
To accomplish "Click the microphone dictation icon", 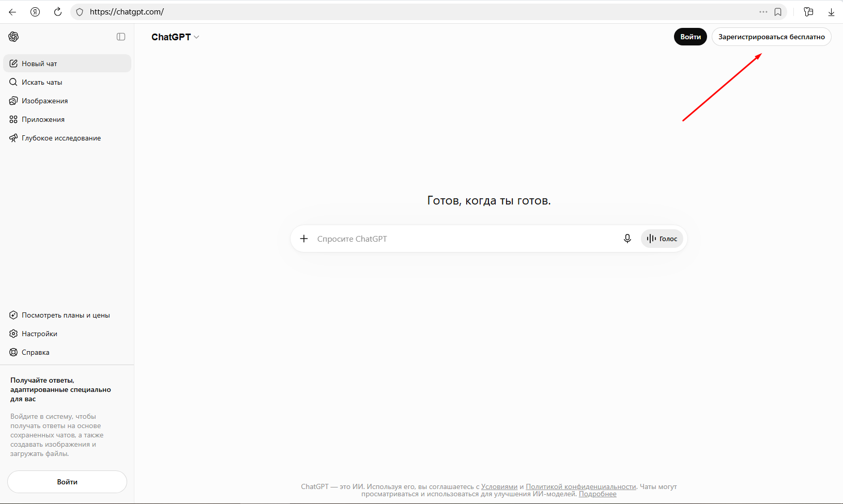I will pyautogui.click(x=627, y=239).
